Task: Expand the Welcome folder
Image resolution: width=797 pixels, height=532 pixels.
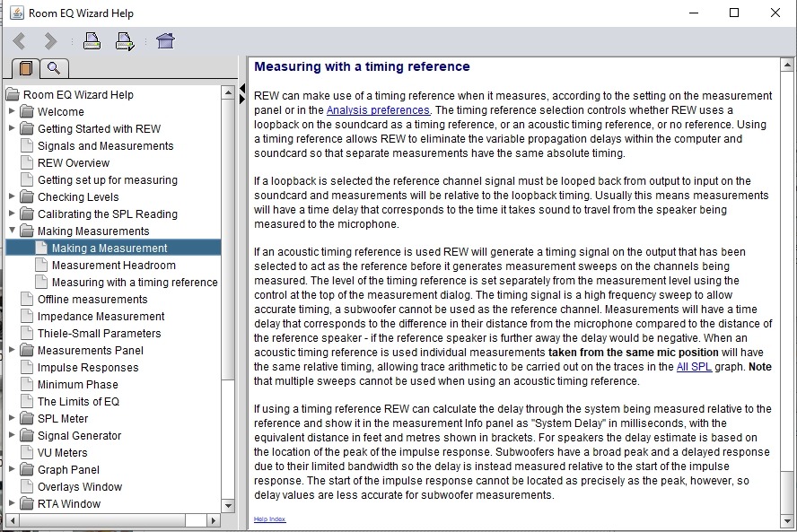Action: [x=12, y=111]
